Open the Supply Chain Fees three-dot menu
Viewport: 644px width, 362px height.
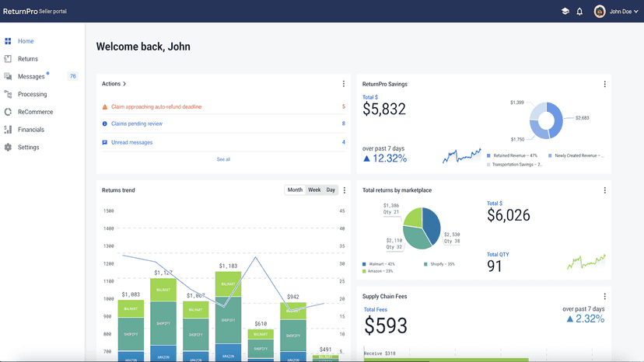tap(604, 296)
